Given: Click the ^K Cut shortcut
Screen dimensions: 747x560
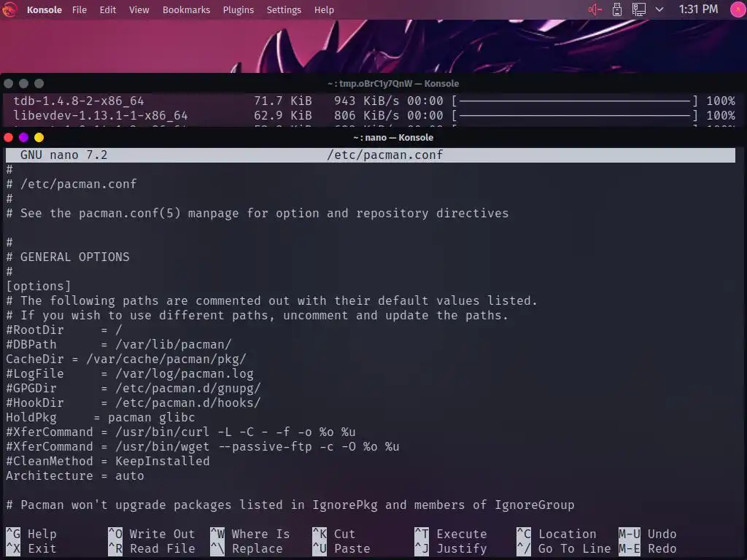Looking at the screenshot, I should pyautogui.click(x=334, y=534).
